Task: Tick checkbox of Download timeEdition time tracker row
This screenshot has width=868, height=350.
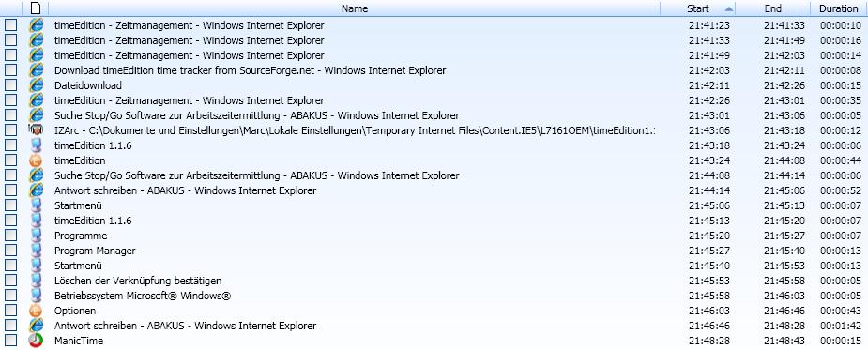Action: (x=10, y=69)
